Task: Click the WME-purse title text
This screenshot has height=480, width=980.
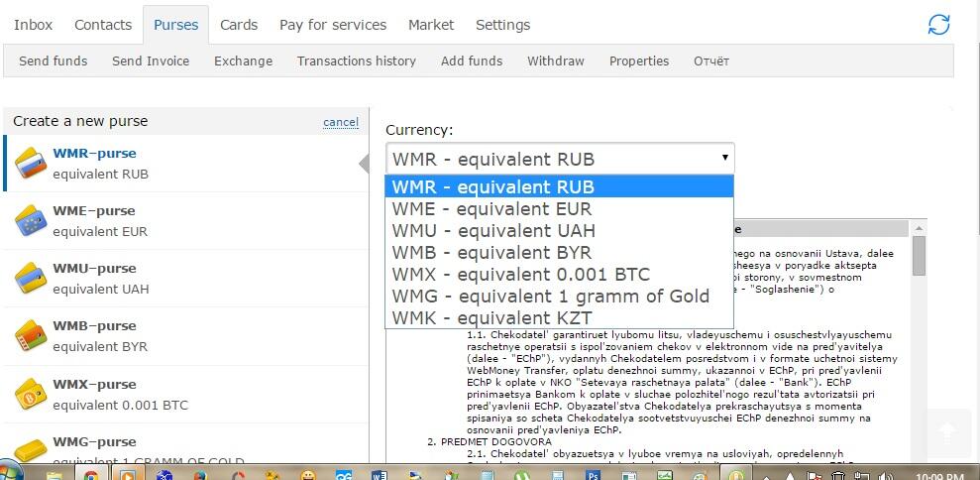Action: pyautogui.click(x=94, y=211)
